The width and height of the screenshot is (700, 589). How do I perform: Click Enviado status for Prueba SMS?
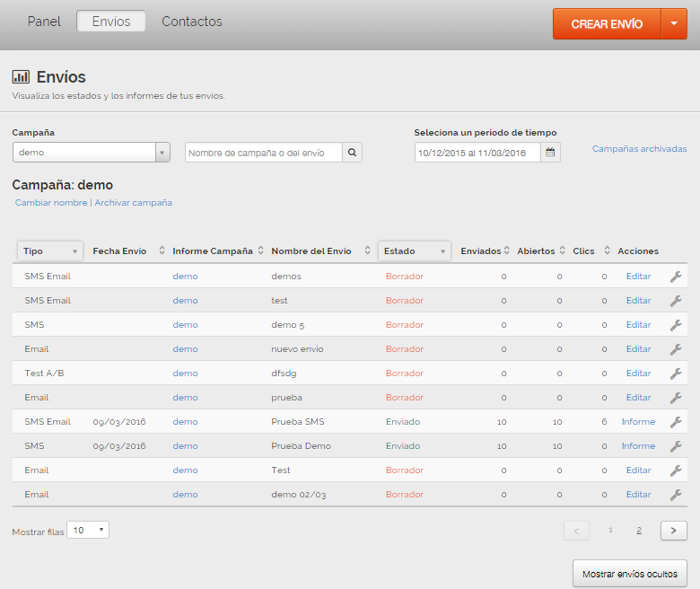coord(403,421)
